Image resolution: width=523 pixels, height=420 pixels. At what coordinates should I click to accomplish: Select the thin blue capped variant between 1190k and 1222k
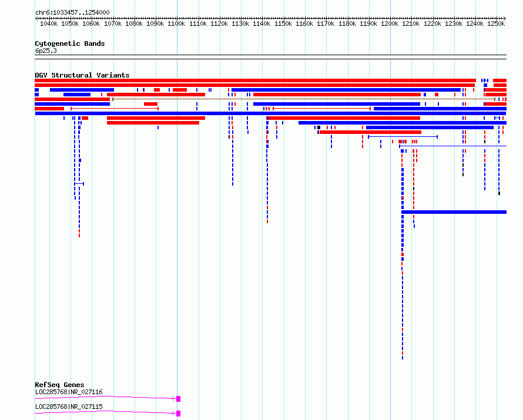tap(403, 137)
